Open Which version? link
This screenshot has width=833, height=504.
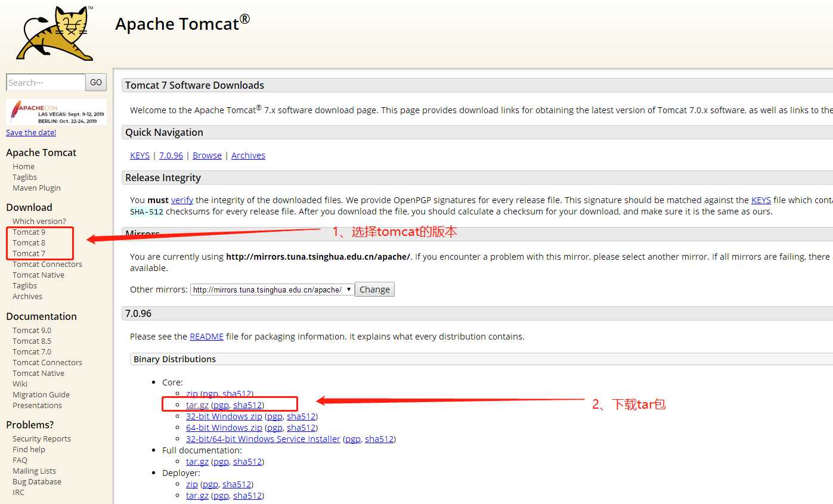(39, 221)
